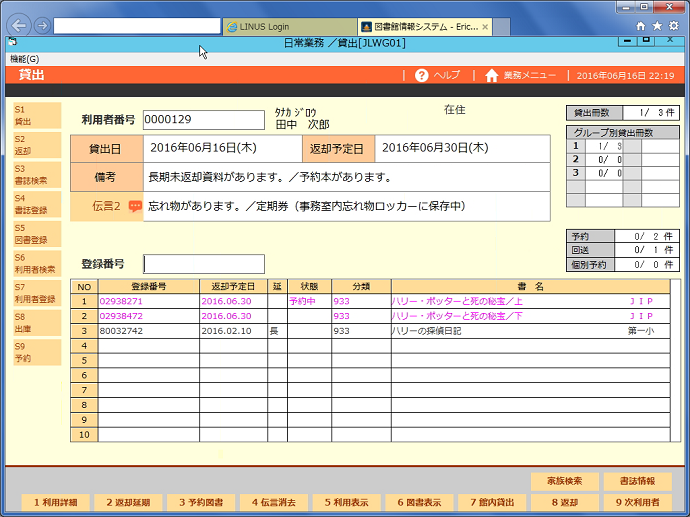The image size is (690, 517).
Task: Click the 家族検索 button
Action: [565, 481]
